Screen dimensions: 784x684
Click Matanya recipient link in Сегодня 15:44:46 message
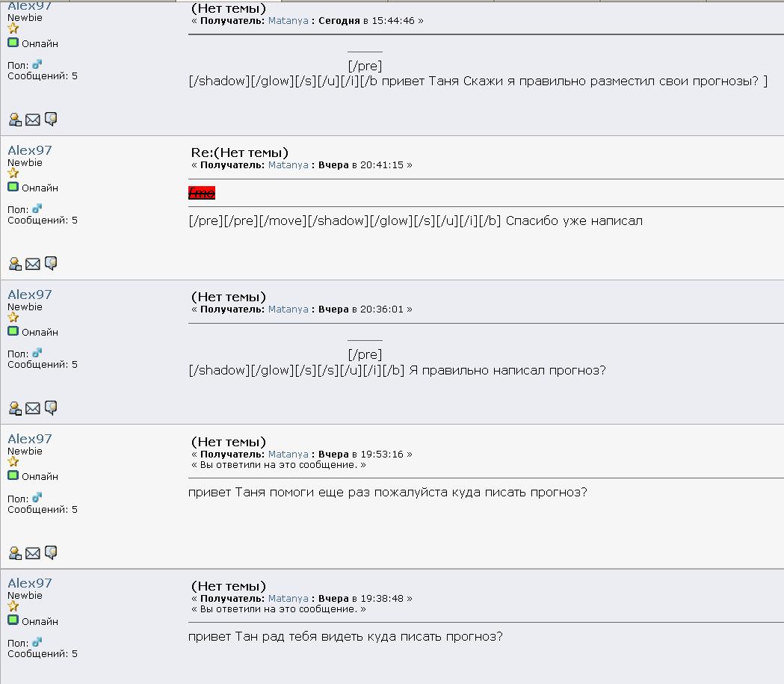288,21
